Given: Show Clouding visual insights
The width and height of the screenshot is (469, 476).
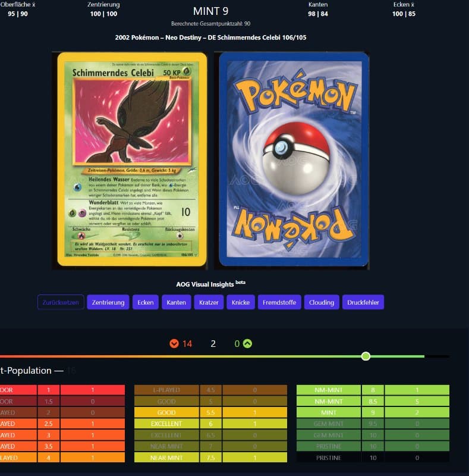Looking at the screenshot, I should coord(322,302).
